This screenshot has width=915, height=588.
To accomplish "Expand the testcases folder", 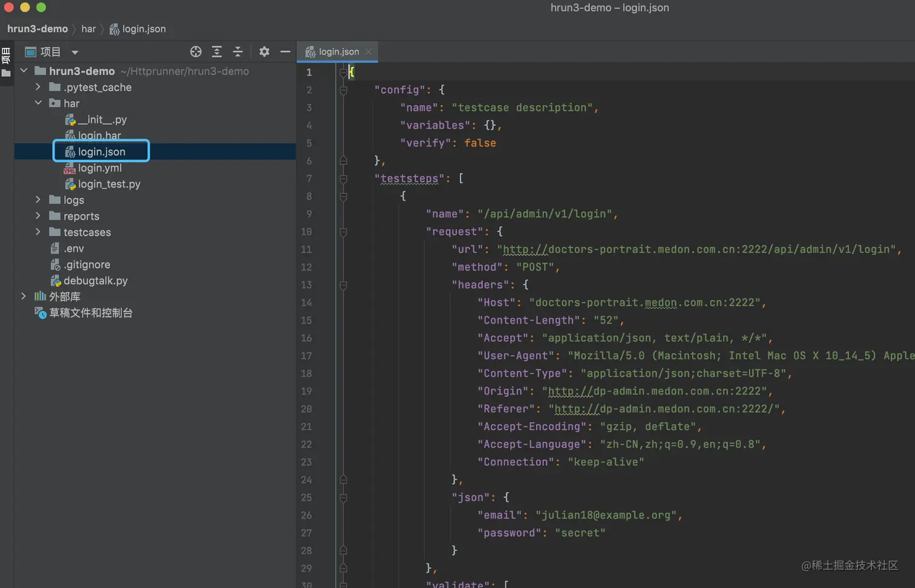I will (38, 232).
